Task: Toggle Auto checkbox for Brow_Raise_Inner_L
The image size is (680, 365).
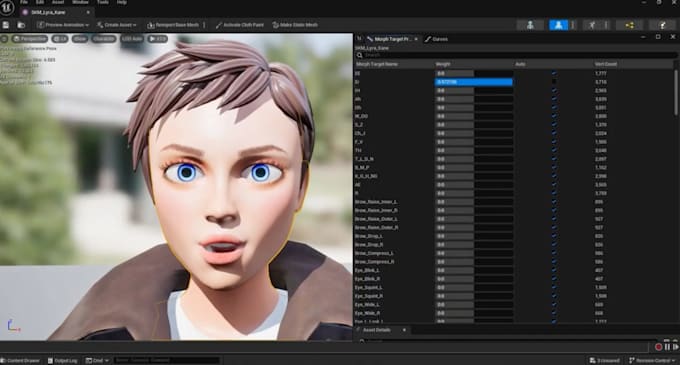Action: [x=554, y=202]
